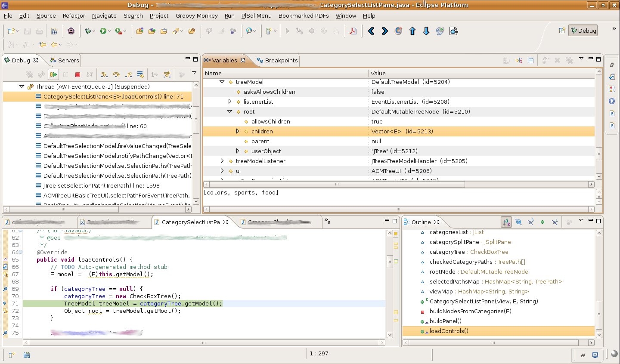Click the green Run launch icon
Image resolution: width=620 pixels, height=364 pixels.
[x=103, y=31]
